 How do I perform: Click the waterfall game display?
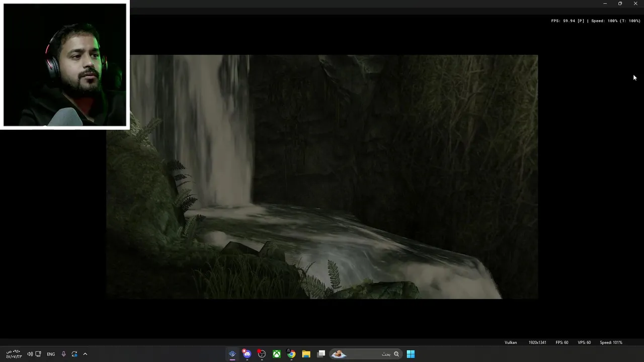point(322,177)
